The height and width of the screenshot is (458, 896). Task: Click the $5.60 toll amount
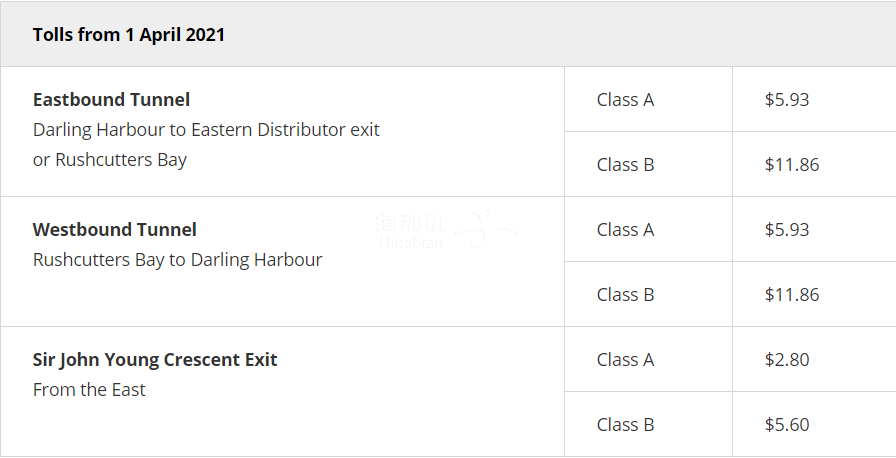[786, 425]
